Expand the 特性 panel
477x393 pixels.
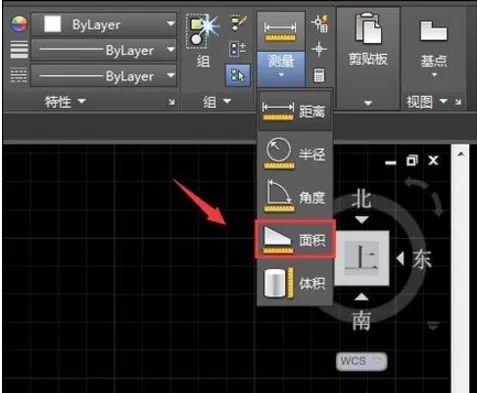pyautogui.click(x=65, y=101)
